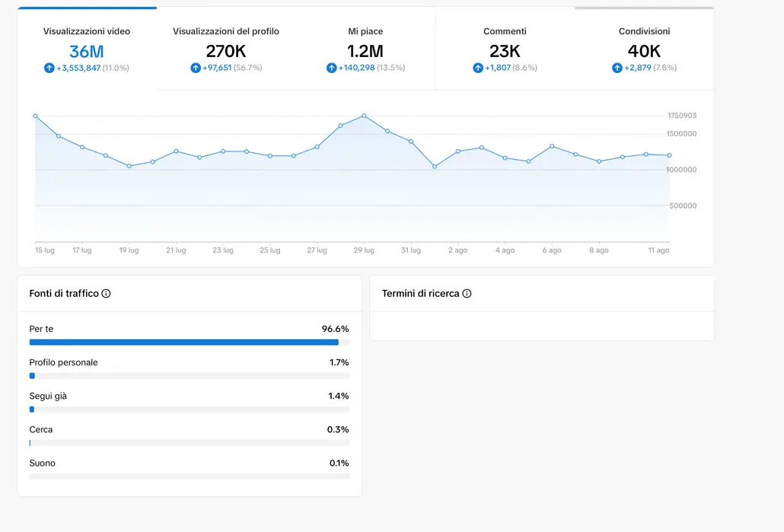Click the 1500000 y-axis label
The image size is (784, 532).
[681, 133]
